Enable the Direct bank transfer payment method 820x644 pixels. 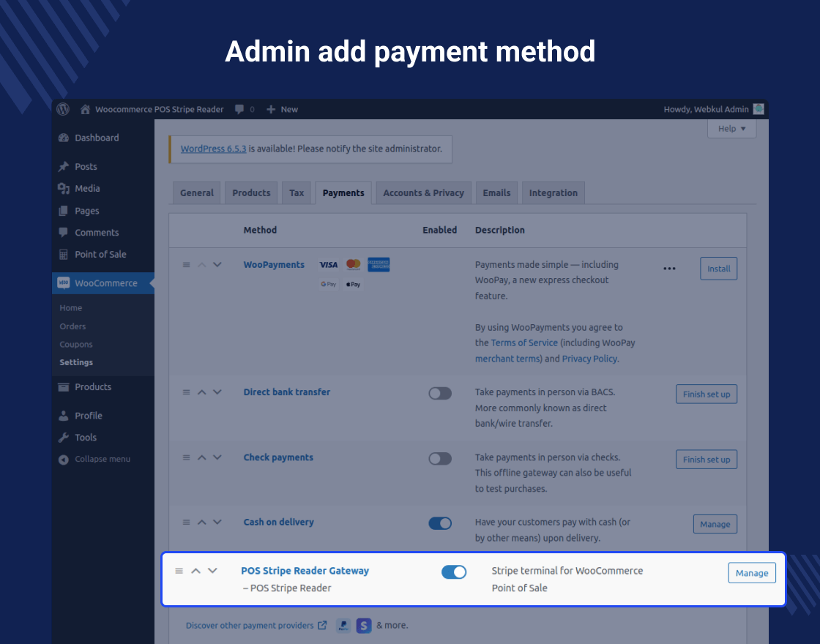(440, 393)
